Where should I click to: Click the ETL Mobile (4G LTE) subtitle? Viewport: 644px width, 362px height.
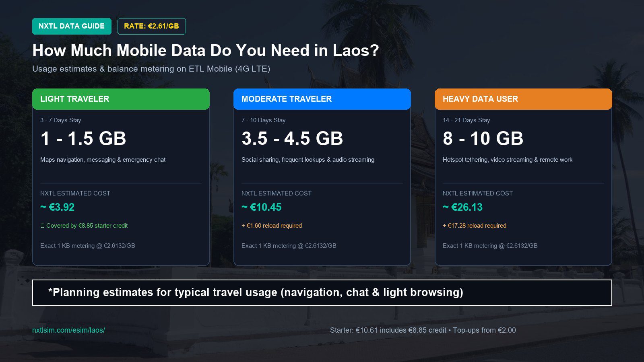click(151, 69)
